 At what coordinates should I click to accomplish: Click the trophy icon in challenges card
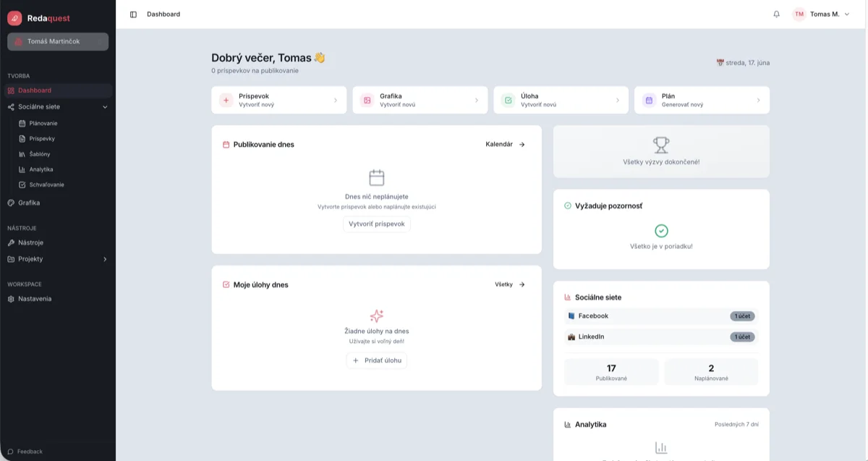click(661, 145)
